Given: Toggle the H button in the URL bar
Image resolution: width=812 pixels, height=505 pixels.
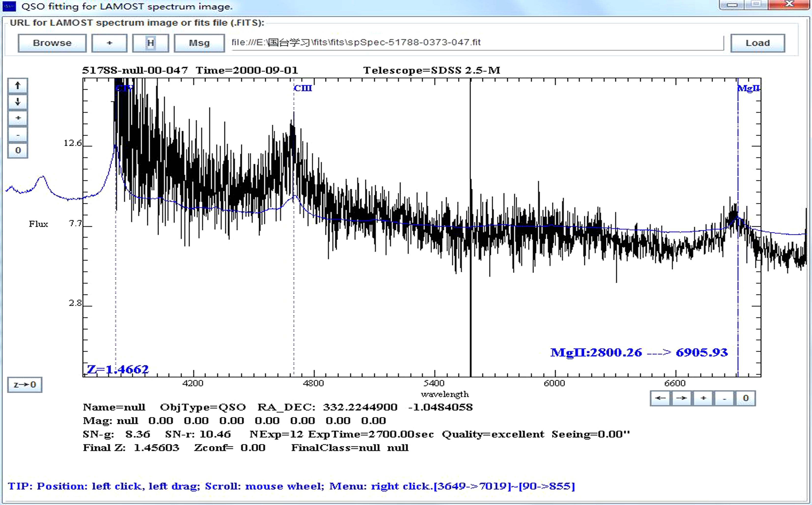Looking at the screenshot, I should (x=151, y=43).
